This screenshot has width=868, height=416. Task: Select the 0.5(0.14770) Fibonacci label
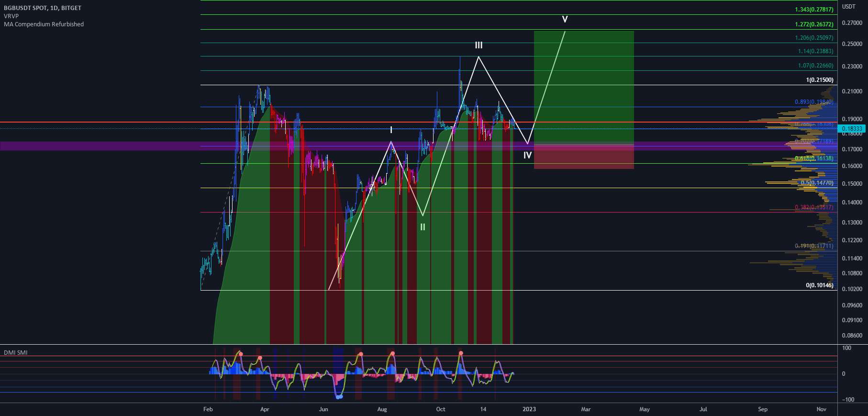[817, 183]
